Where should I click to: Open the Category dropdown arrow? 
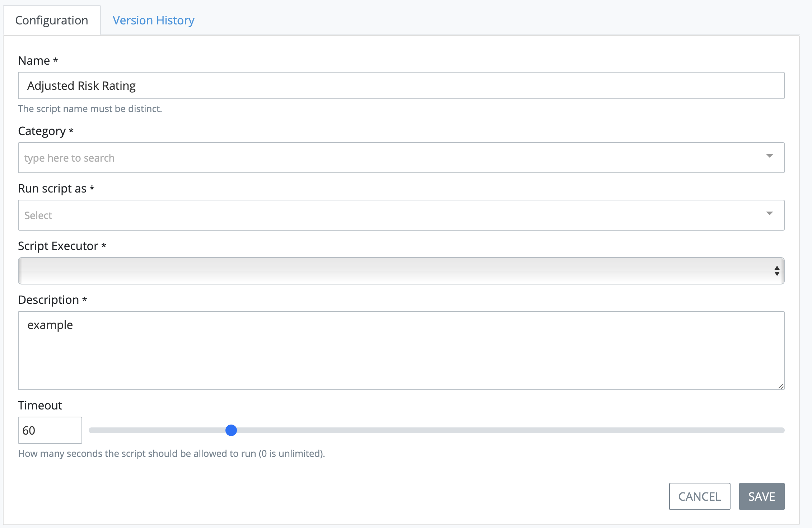[769, 156]
